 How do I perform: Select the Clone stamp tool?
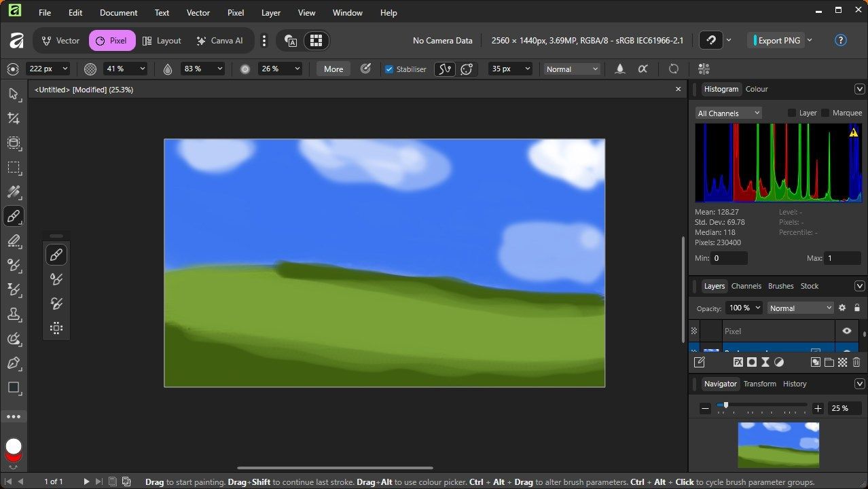(14, 314)
